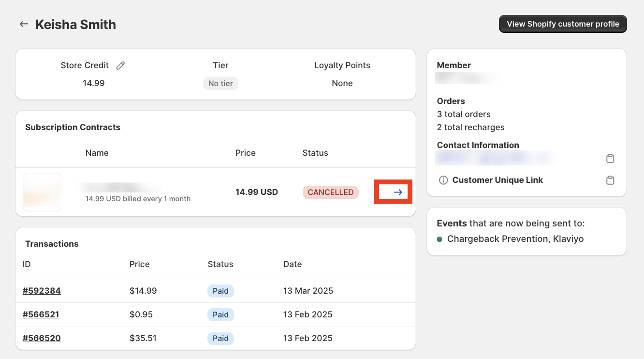The image size is (644, 359).
Task: Click the Customer Unique Link label
Action: pos(498,180)
